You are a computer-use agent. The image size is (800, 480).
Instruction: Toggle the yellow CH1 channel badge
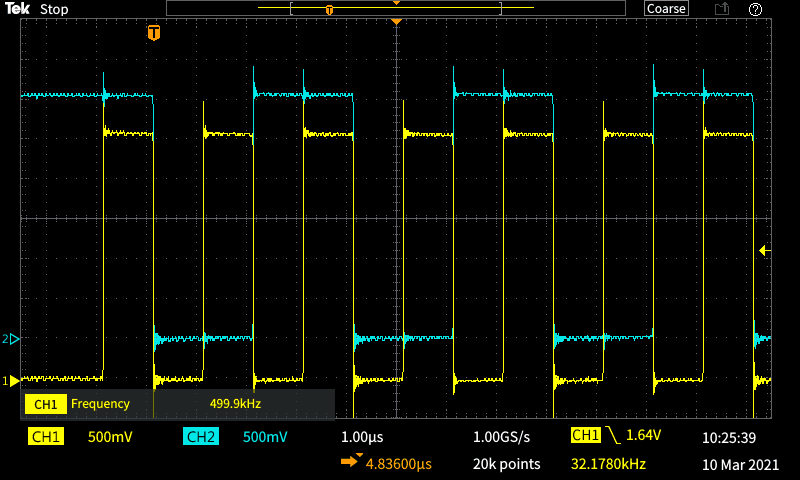[46, 437]
